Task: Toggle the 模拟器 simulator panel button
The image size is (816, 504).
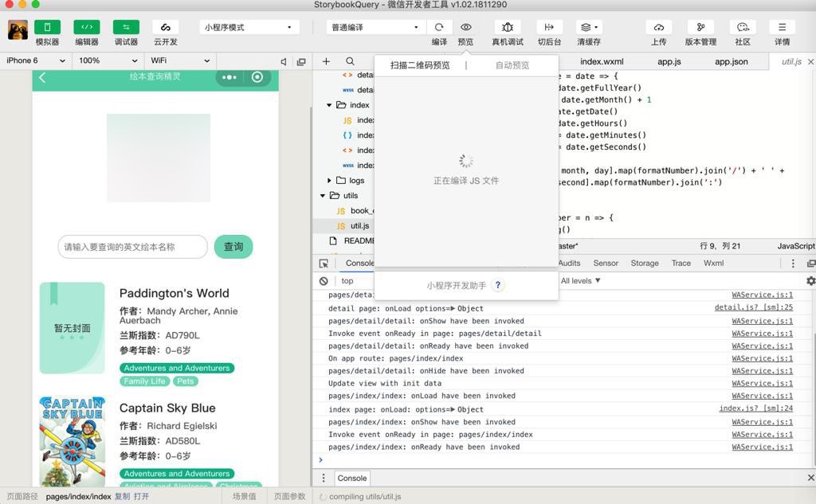Action: tap(47, 27)
